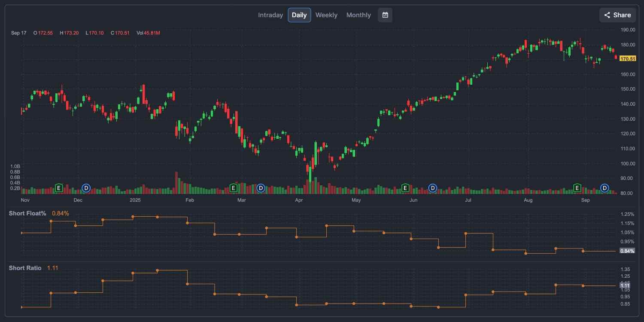Screen dimensions: 644x322
Task: Click the dividend "D" badge near December
Action: (85, 188)
